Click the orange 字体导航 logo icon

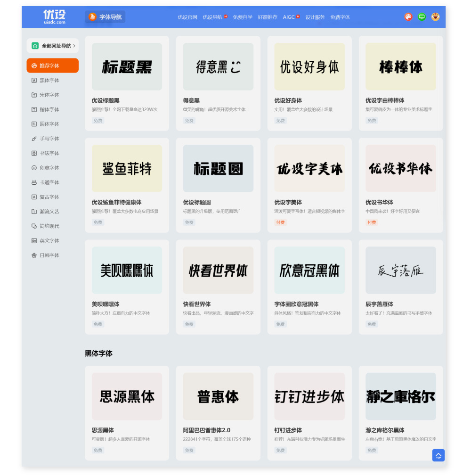92,16
